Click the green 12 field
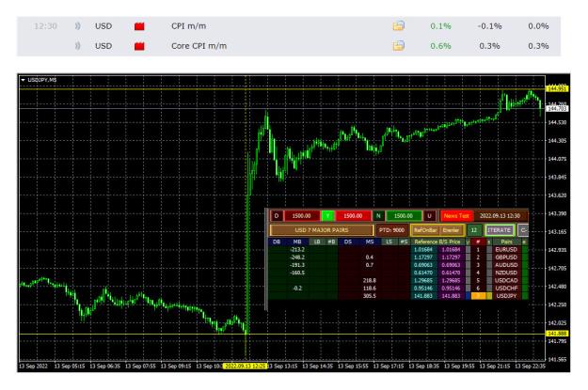Image resolution: width=588 pixels, height=390 pixels. pyautogui.click(x=474, y=230)
